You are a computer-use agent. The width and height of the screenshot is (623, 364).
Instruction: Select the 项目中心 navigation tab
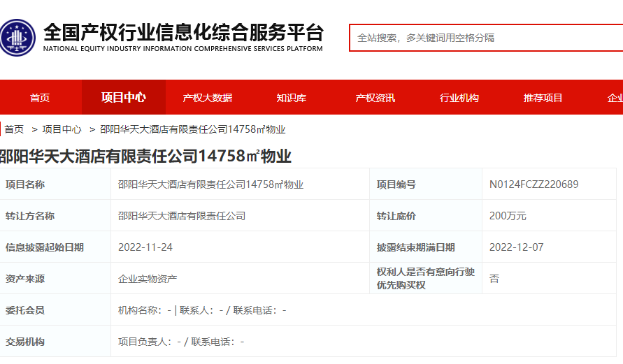124,98
